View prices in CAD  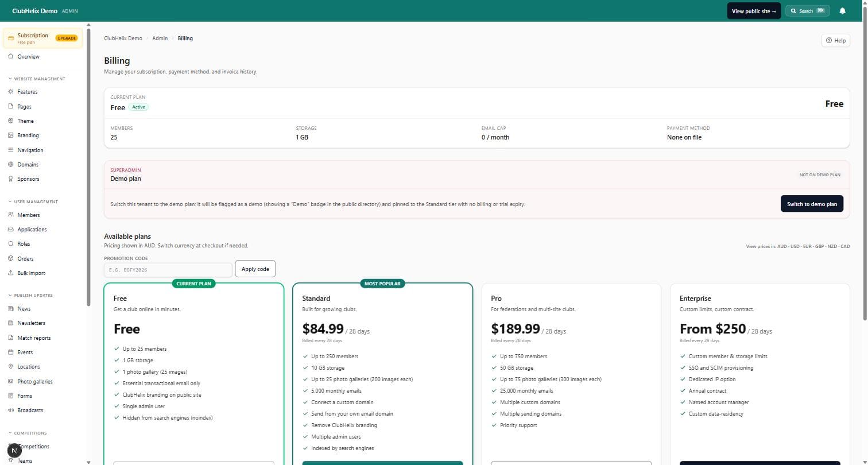coord(845,246)
